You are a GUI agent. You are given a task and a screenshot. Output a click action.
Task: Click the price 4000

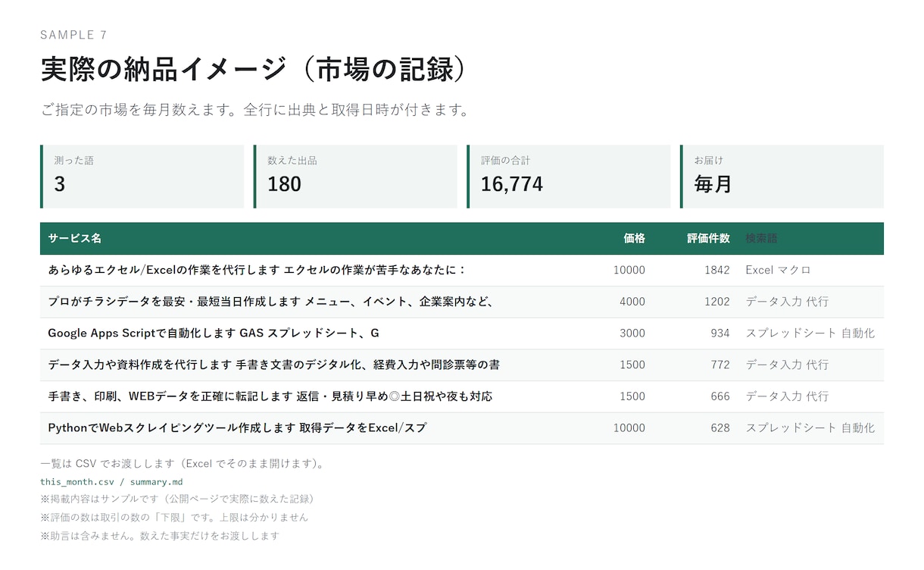632,302
